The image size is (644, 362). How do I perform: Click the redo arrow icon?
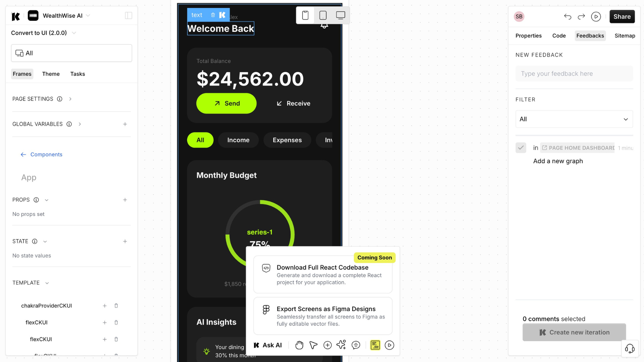582,16
